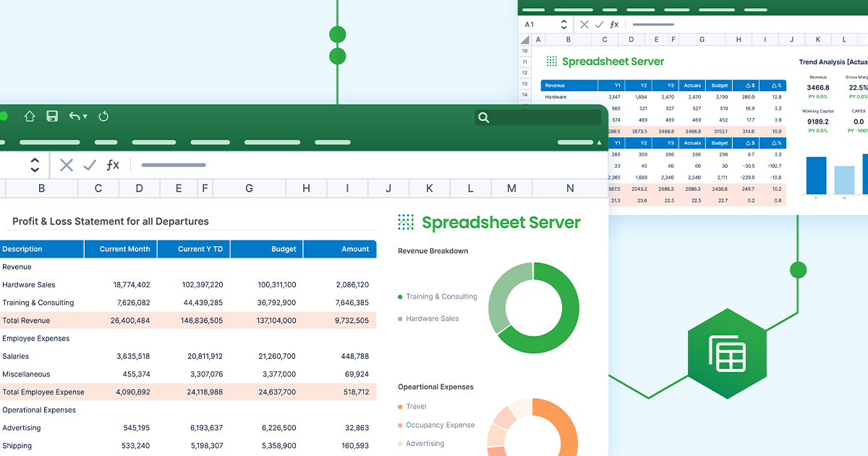Click the Home icon in the green toolbar
The width and height of the screenshot is (868, 456).
(30, 116)
